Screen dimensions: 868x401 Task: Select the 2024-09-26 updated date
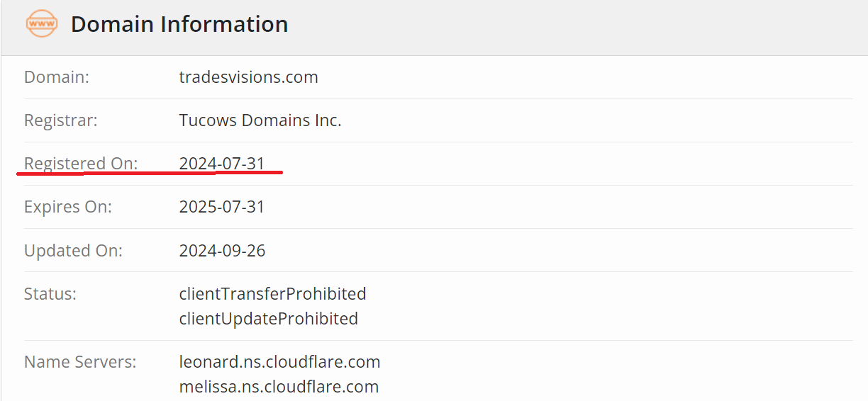point(222,250)
